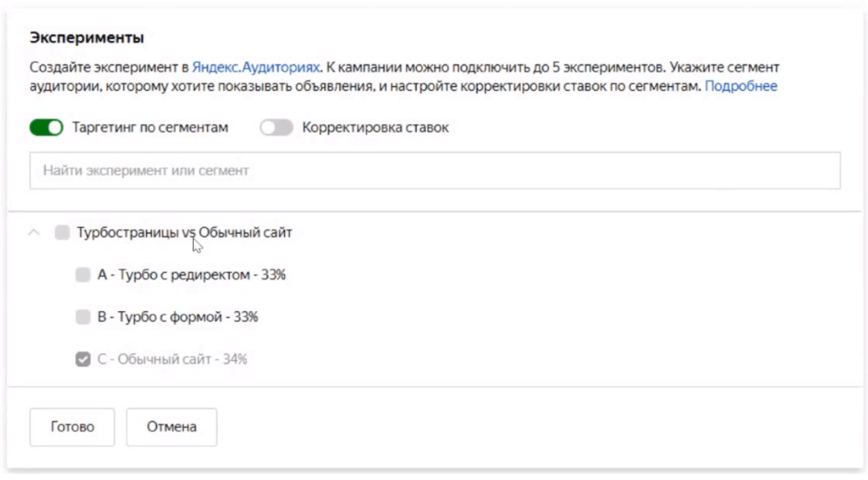This screenshot has height=480, width=868.
Task: Turn off the Таргетинг по сегментам switch
Action: 46,128
